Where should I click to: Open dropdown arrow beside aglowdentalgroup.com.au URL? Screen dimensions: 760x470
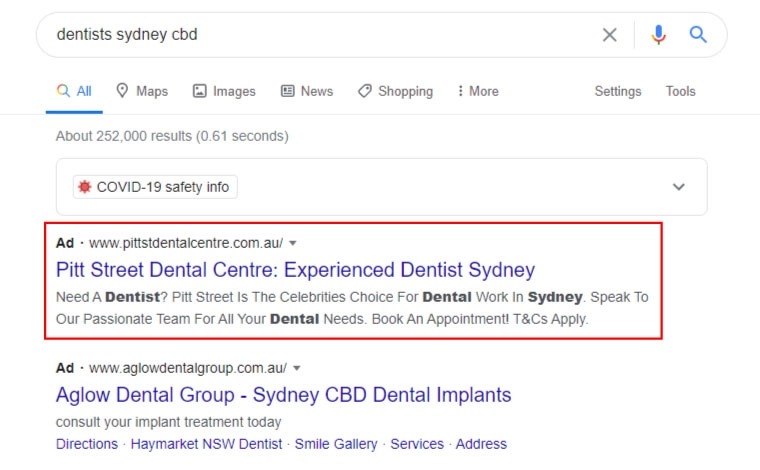tap(297, 367)
